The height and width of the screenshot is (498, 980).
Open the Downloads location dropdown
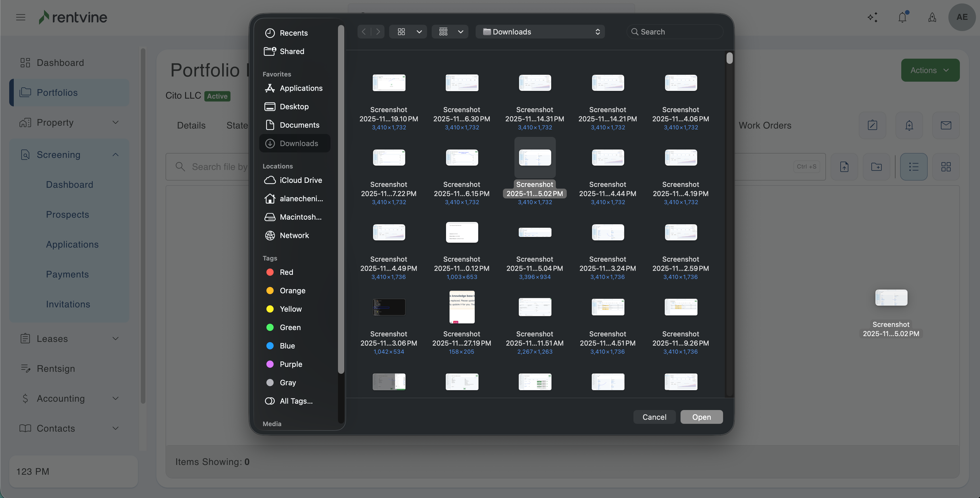(540, 32)
